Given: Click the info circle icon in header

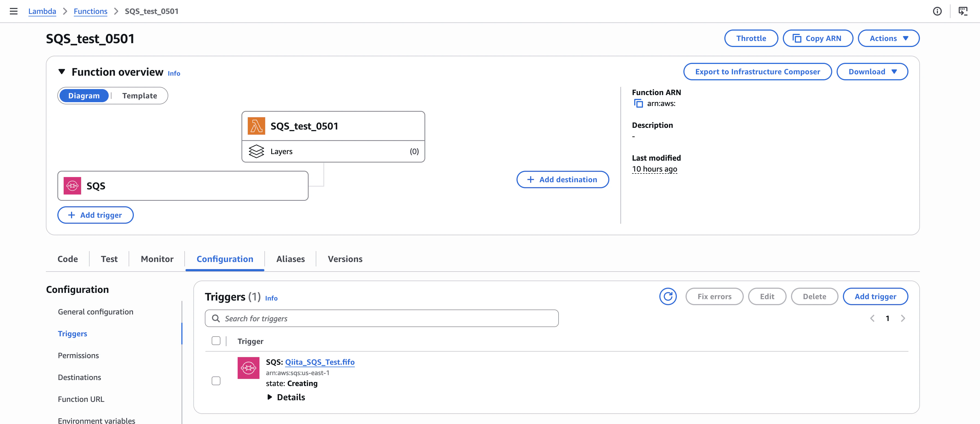Looking at the screenshot, I should [937, 11].
